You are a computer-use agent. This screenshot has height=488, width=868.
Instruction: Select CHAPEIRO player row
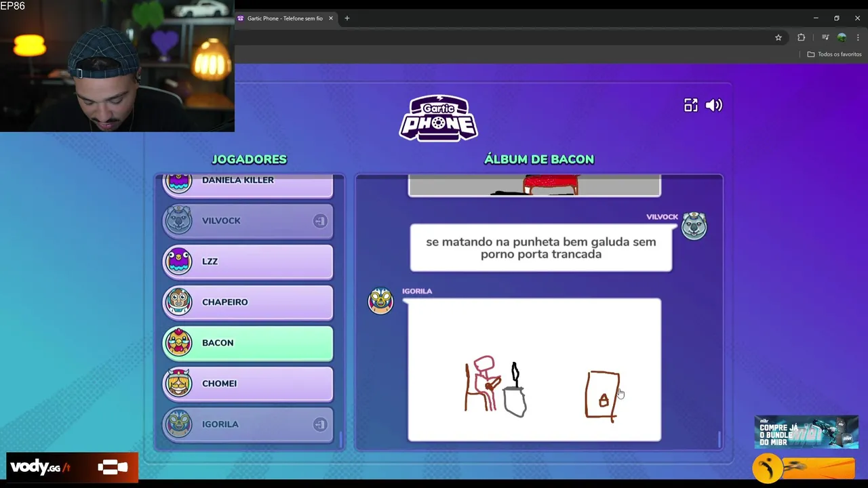tap(248, 302)
